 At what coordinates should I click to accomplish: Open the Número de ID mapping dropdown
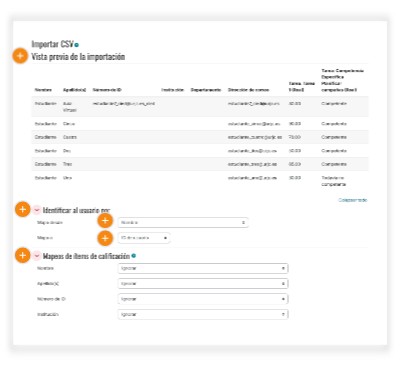203,299
